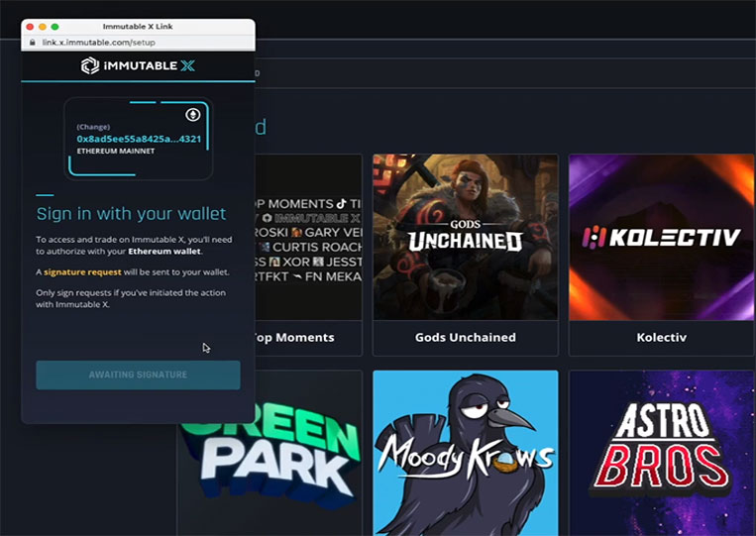
Task: Click the 'Sign in with your wallet' heading
Action: [131, 214]
